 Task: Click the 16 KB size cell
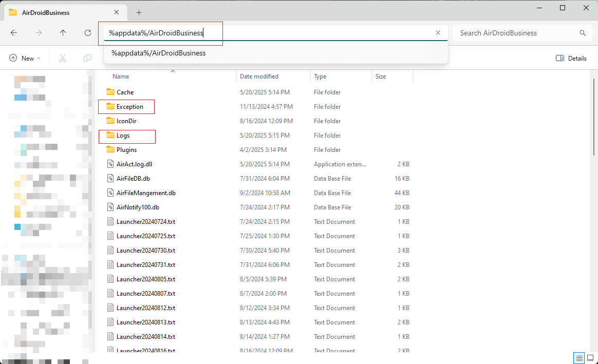(x=402, y=178)
